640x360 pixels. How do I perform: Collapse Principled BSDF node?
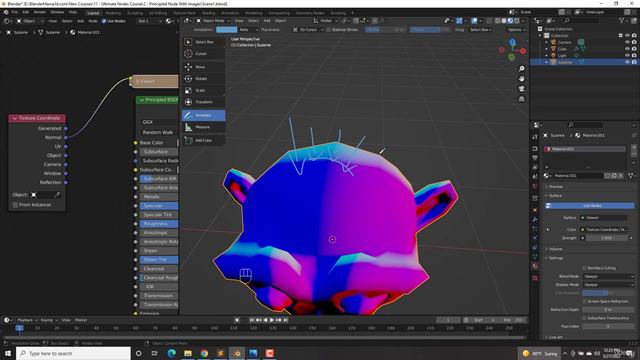coord(142,100)
